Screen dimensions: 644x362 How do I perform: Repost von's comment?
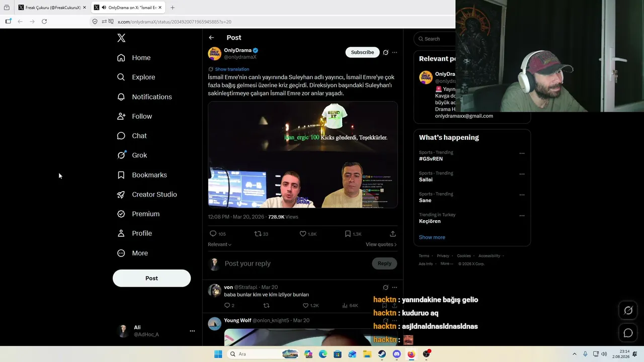pos(267,306)
